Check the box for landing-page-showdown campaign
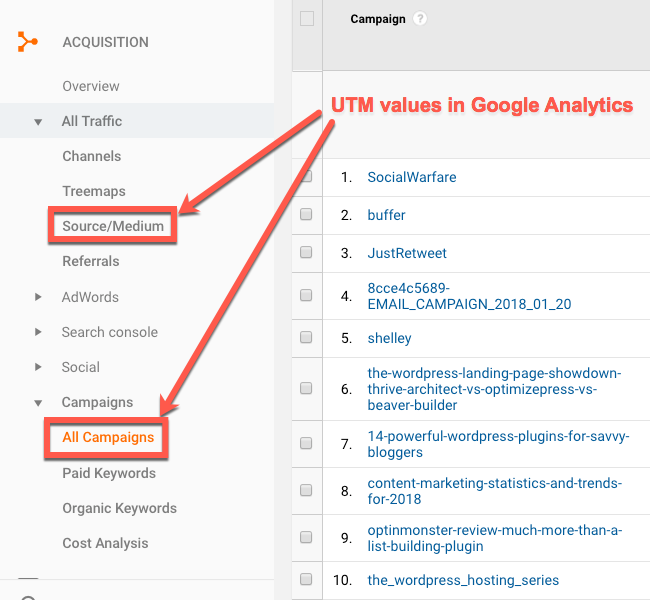 [x=306, y=388]
